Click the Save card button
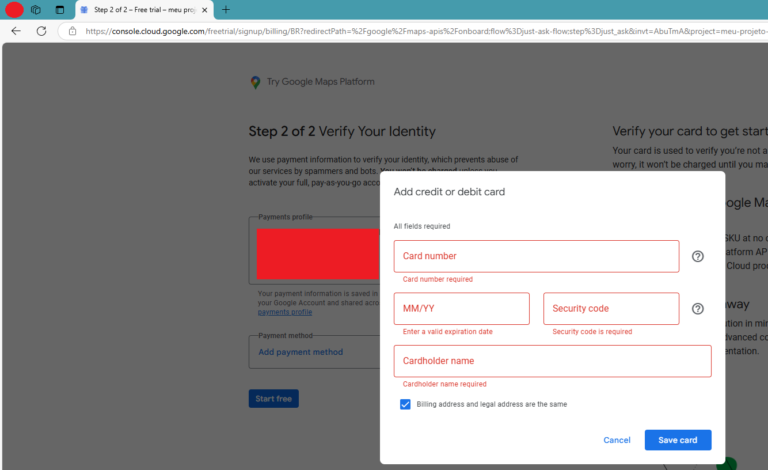The width and height of the screenshot is (768, 470). 677,440
